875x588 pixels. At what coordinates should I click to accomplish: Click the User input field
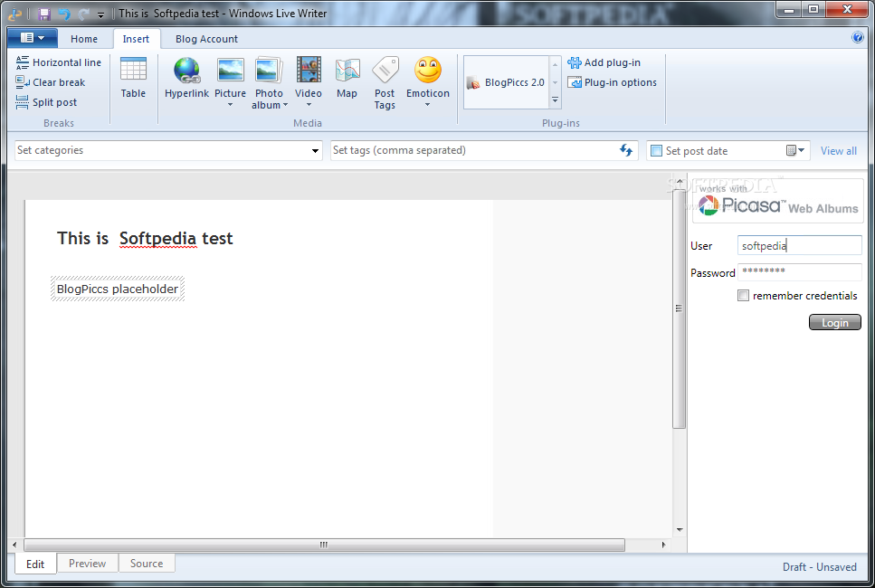(800, 245)
